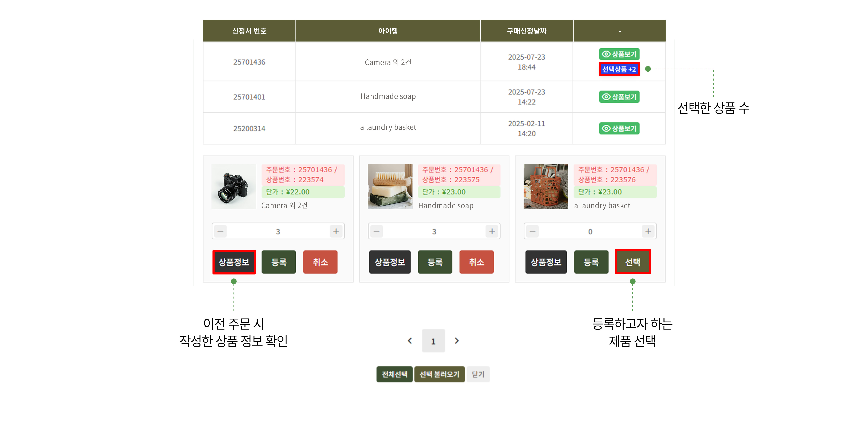This screenshot has width=868, height=427.
Task: Select page number 1 in pagination
Action: (x=433, y=341)
